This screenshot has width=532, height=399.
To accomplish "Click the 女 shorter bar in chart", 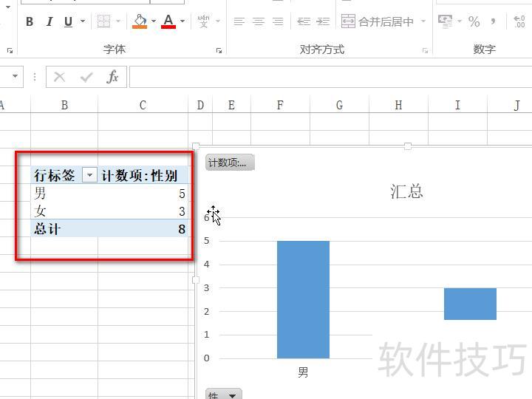I will pos(470,304).
